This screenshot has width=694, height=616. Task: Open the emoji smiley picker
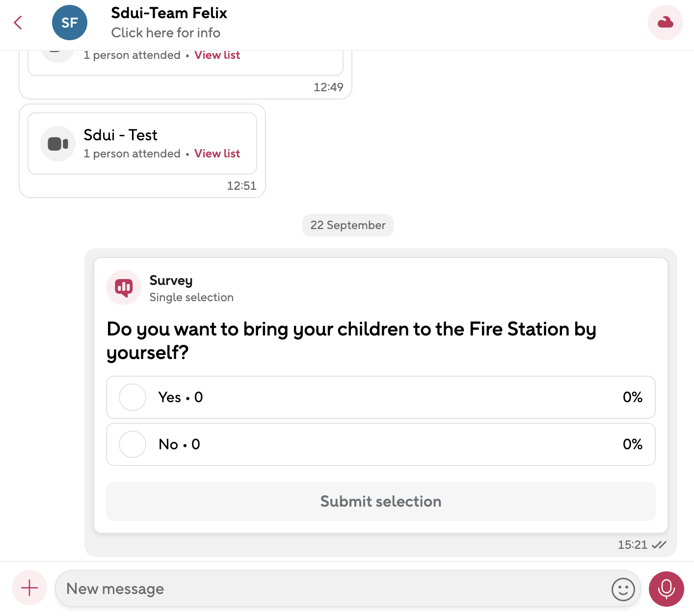click(x=623, y=589)
